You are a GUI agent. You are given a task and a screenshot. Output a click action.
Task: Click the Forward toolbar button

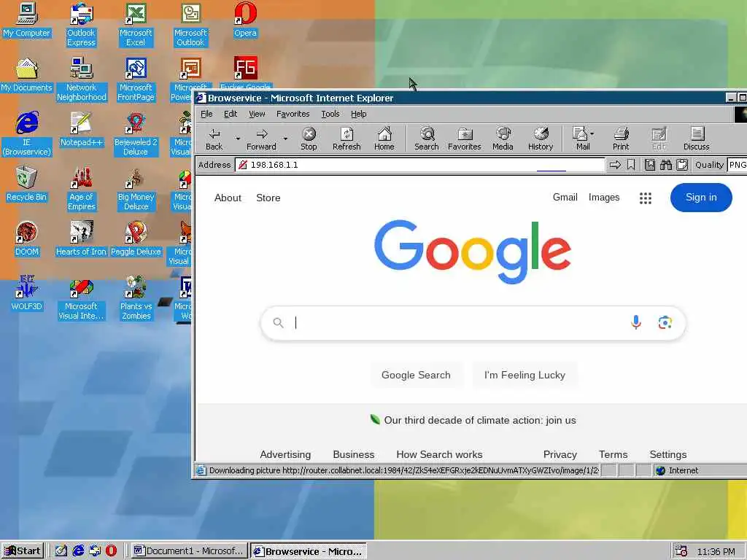pyautogui.click(x=261, y=139)
